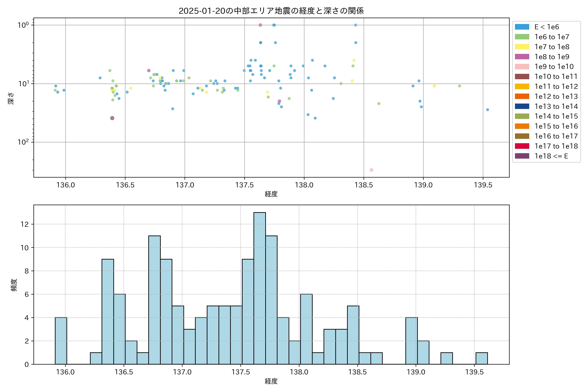Click the navy '1e13 to 1e14' legend swatch

point(522,106)
